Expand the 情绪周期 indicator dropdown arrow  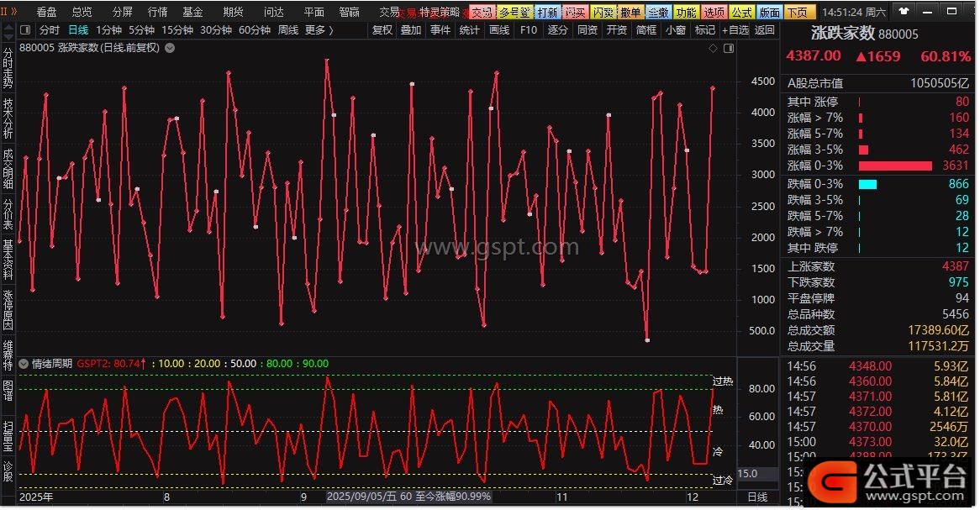[24, 364]
